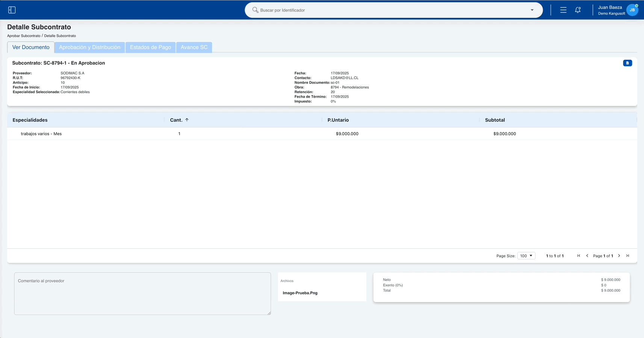Click the blue document icon button

(x=627, y=63)
